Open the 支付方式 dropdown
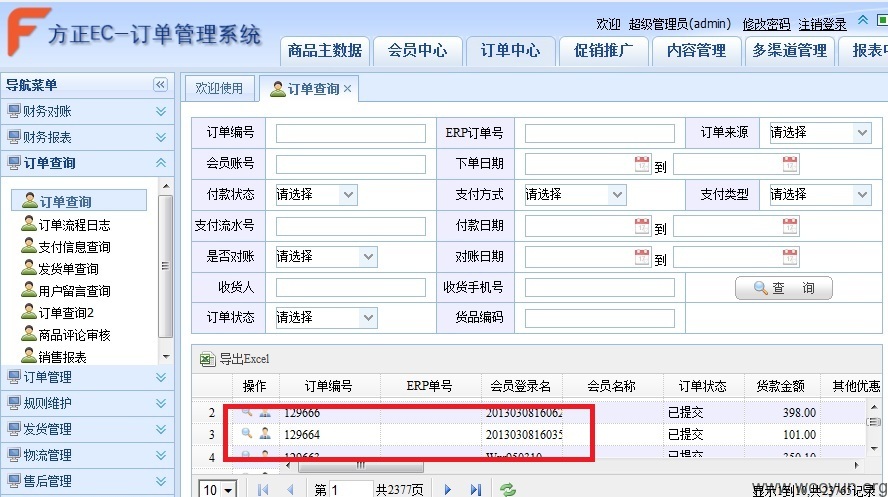The image size is (888, 497). [617, 195]
